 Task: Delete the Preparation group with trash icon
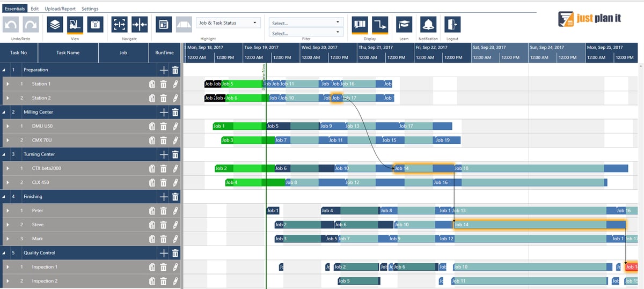coord(175,70)
